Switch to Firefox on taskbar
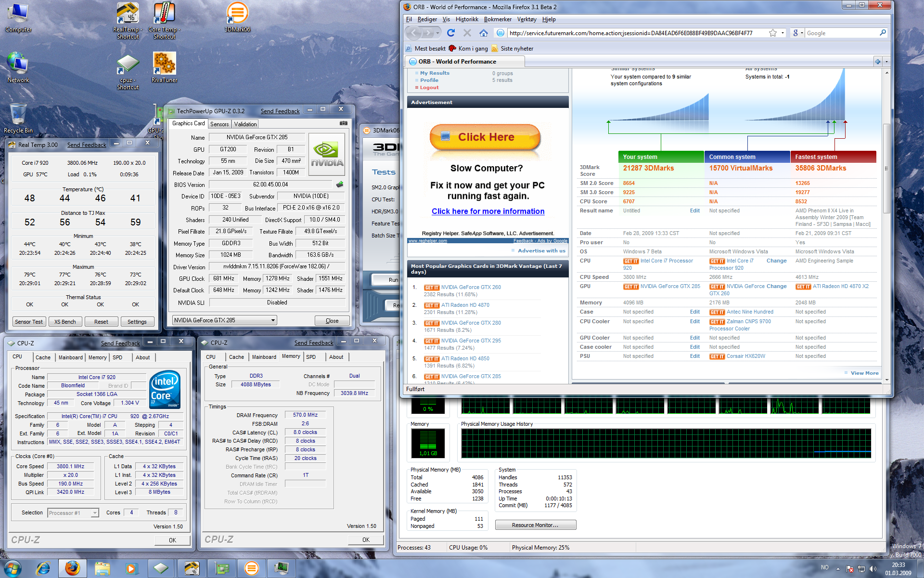This screenshot has width=924, height=578. [x=73, y=568]
